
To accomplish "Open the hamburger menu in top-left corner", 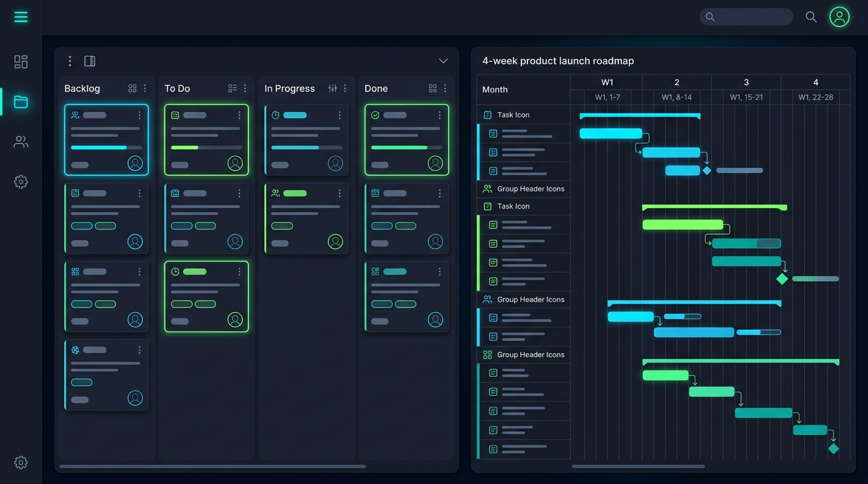I will point(21,17).
